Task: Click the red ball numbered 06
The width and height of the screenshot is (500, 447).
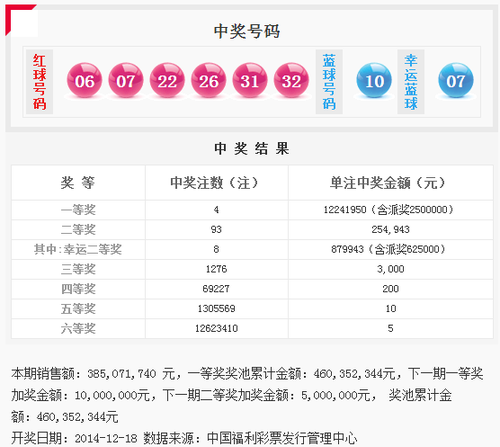Action: pyautogui.click(x=84, y=80)
